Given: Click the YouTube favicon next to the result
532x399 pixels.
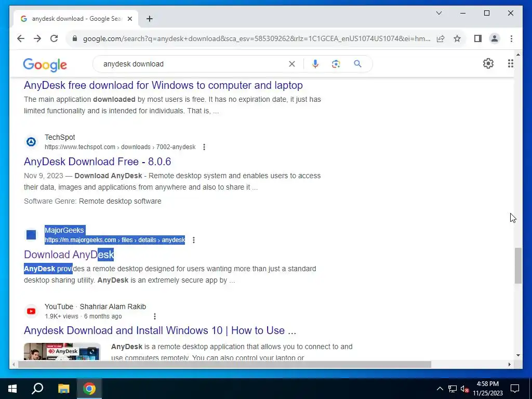Looking at the screenshot, I should (x=31, y=311).
